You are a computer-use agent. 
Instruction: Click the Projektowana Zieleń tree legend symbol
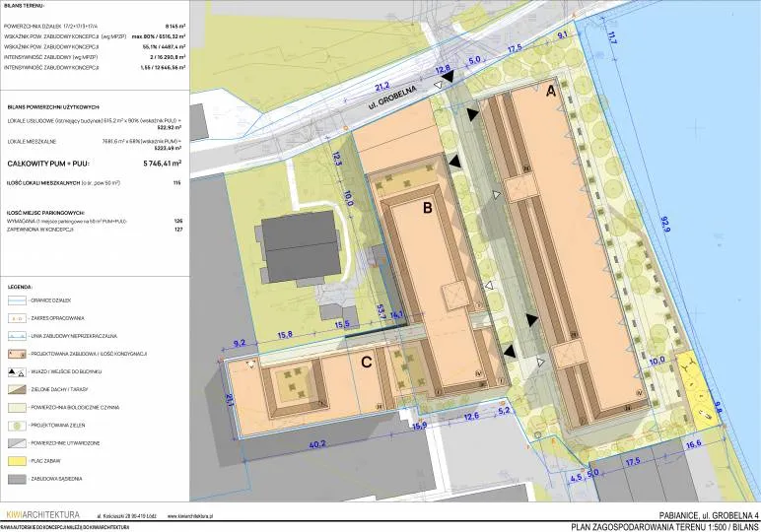(15, 425)
